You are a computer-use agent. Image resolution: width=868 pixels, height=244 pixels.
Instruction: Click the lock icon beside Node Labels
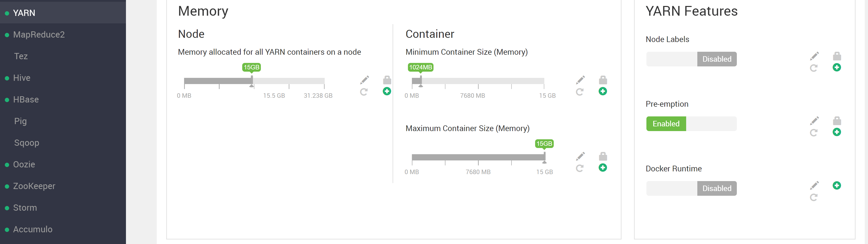837,56
